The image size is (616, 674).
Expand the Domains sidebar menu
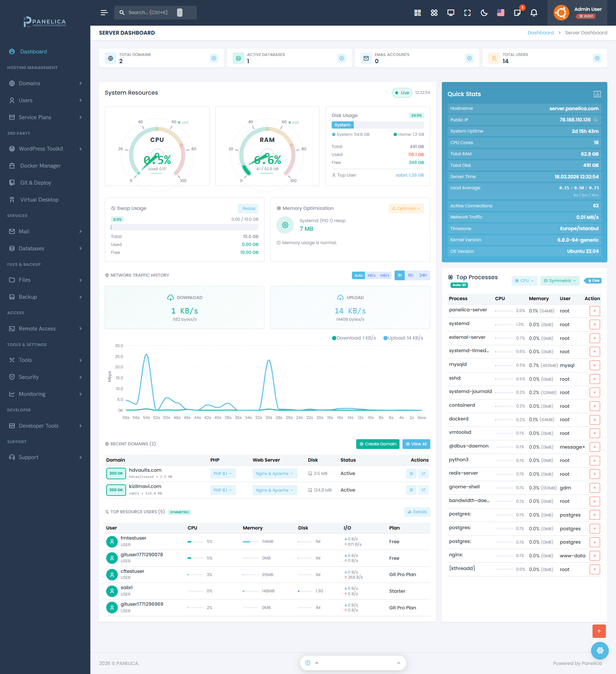coord(45,83)
